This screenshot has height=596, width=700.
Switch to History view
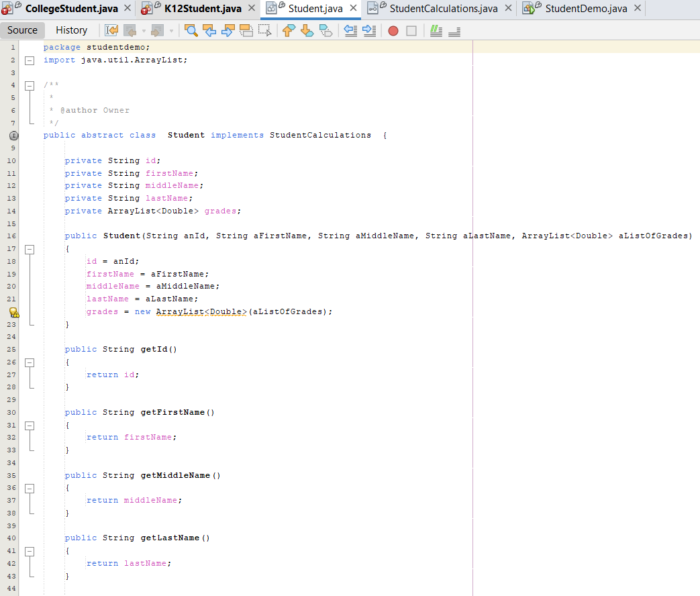(x=71, y=30)
